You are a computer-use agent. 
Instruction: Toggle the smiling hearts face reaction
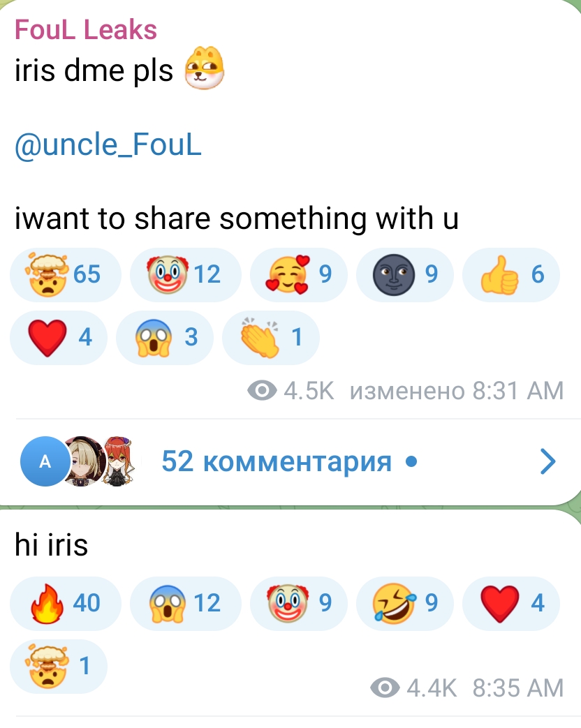[x=297, y=274]
